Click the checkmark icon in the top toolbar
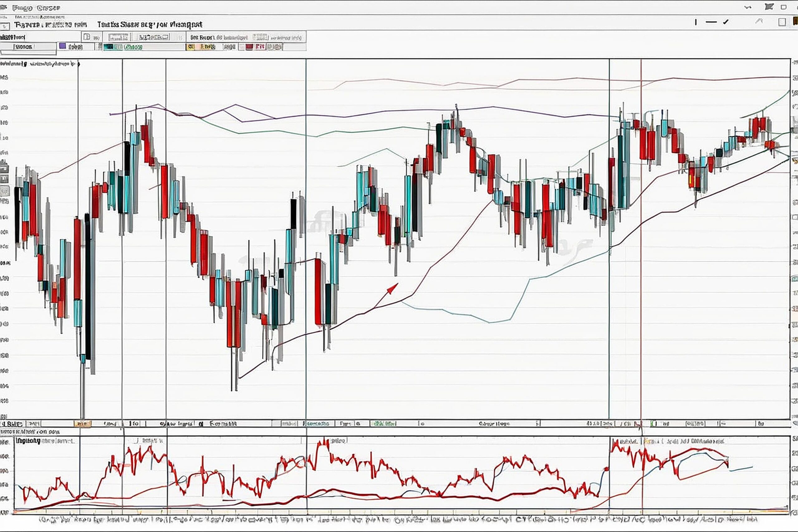 click(726, 22)
